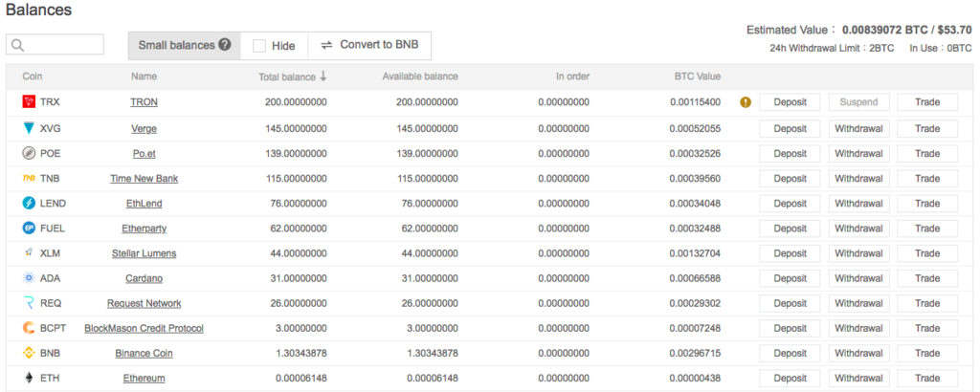The width and height of the screenshot is (980, 392).
Task: Sort by Total balance descending arrow
Action: (323, 76)
